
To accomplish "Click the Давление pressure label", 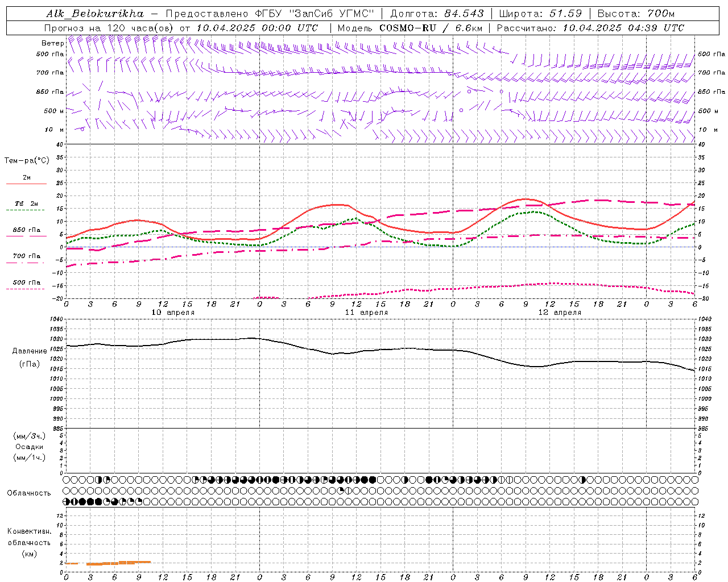I will point(30,351).
